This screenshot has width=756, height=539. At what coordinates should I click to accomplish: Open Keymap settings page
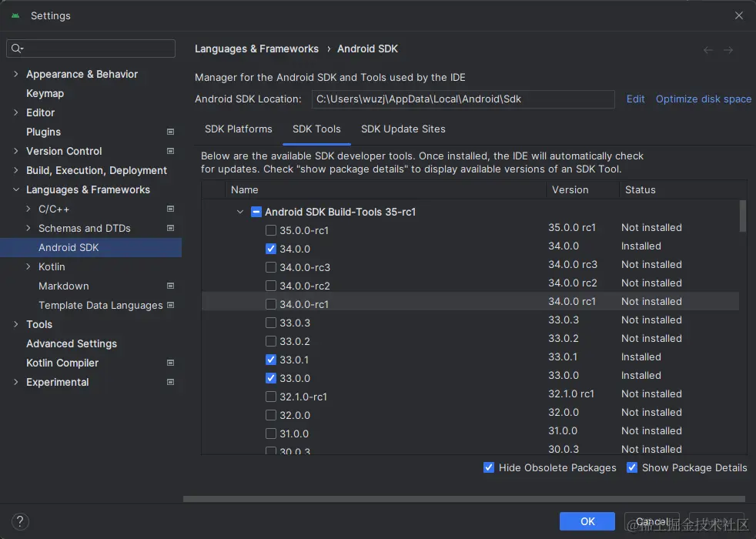[x=45, y=93]
